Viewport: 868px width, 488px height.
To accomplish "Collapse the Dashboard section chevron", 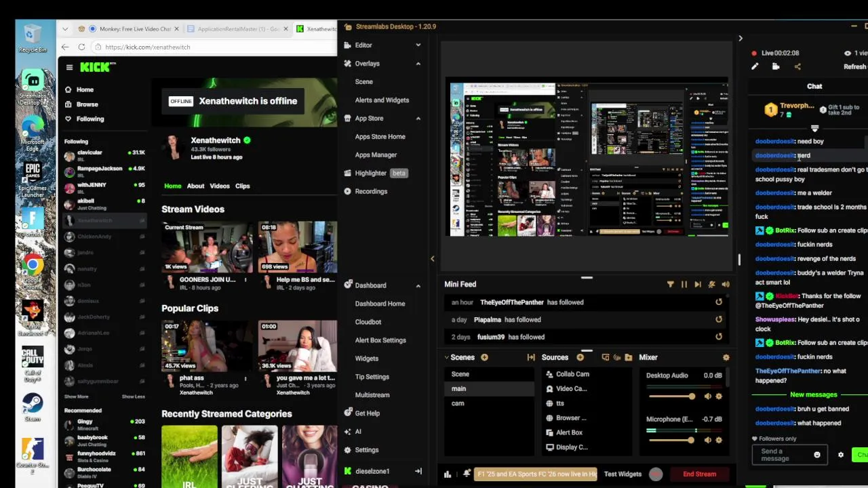I will [418, 285].
